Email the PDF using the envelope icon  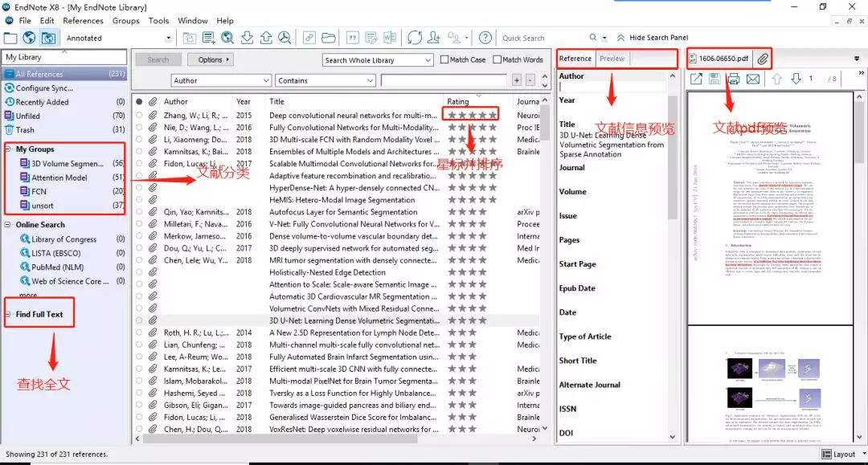(x=753, y=79)
